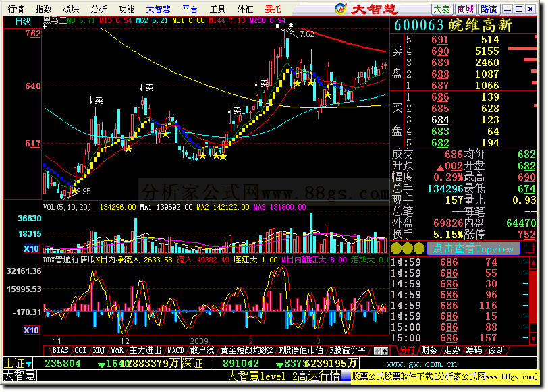
Task: Click the 大智慧 logo icon
Action: click(x=340, y=9)
